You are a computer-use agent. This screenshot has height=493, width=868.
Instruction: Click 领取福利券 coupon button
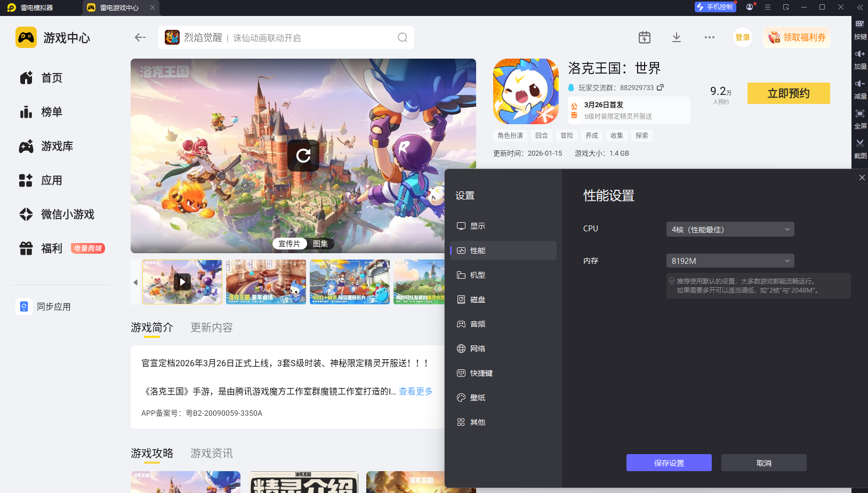pos(797,37)
